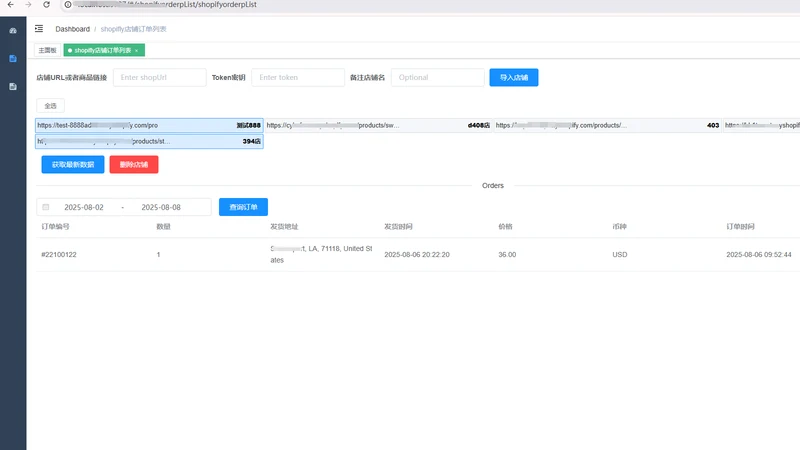Click the 备注店铺名 field label
This screenshot has height=450, width=800.
[367, 78]
